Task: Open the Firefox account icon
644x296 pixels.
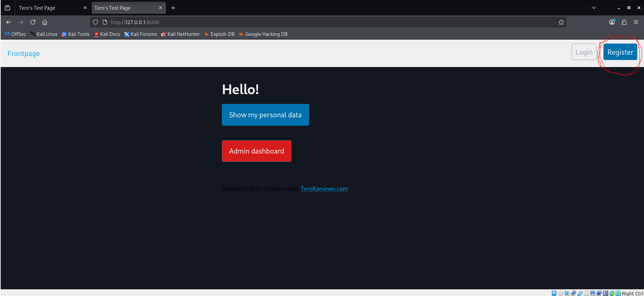Action: tap(612, 22)
